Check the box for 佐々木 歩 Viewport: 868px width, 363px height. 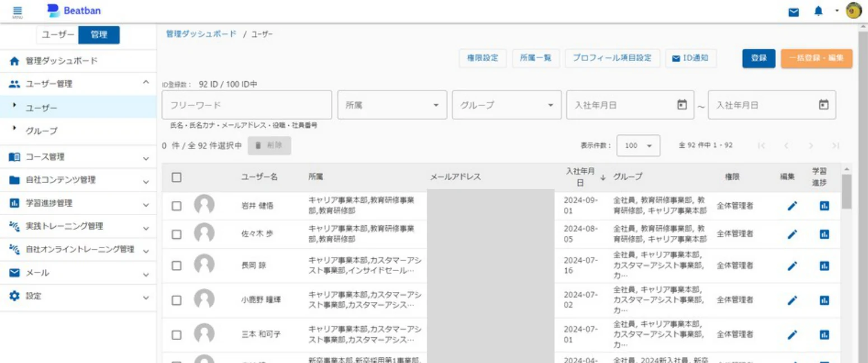pos(176,234)
